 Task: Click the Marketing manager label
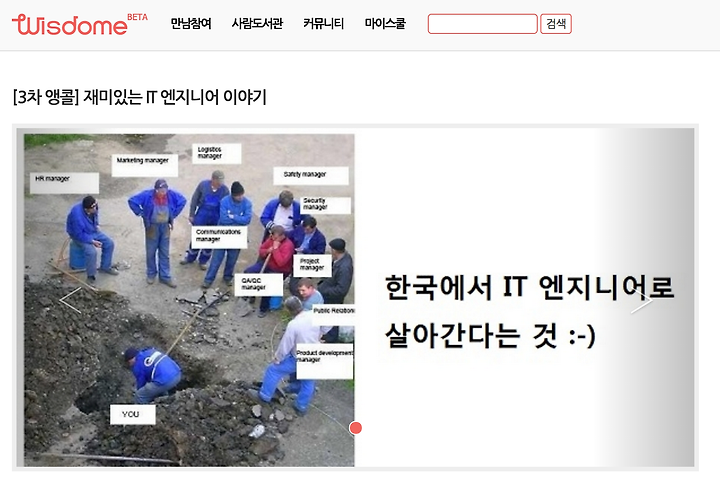(144, 165)
